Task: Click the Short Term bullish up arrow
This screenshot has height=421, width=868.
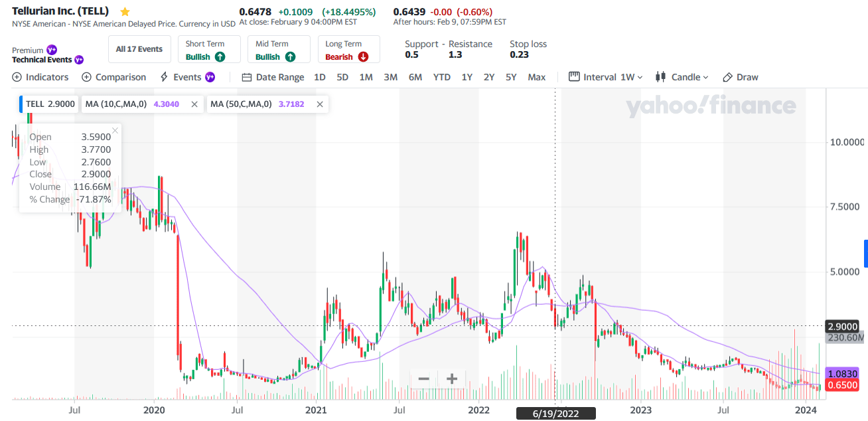Action: point(220,57)
